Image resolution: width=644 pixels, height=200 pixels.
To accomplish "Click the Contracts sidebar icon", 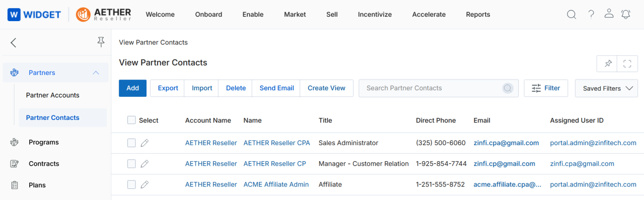I will (x=14, y=164).
